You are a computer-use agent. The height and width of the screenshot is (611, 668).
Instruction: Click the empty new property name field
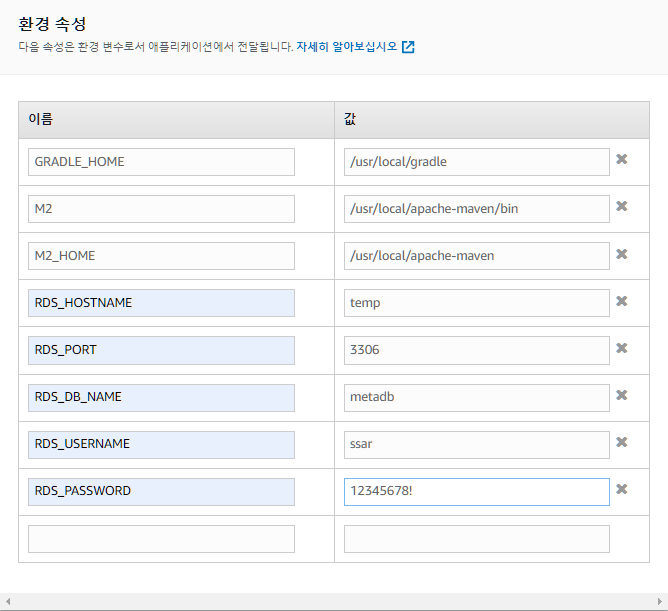coord(161,539)
